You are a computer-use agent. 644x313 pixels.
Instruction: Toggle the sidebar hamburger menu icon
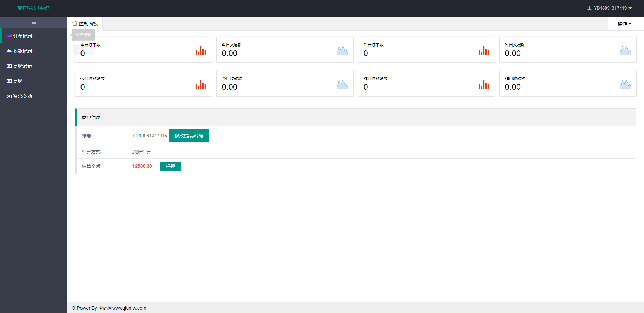[x=34, y=22]
